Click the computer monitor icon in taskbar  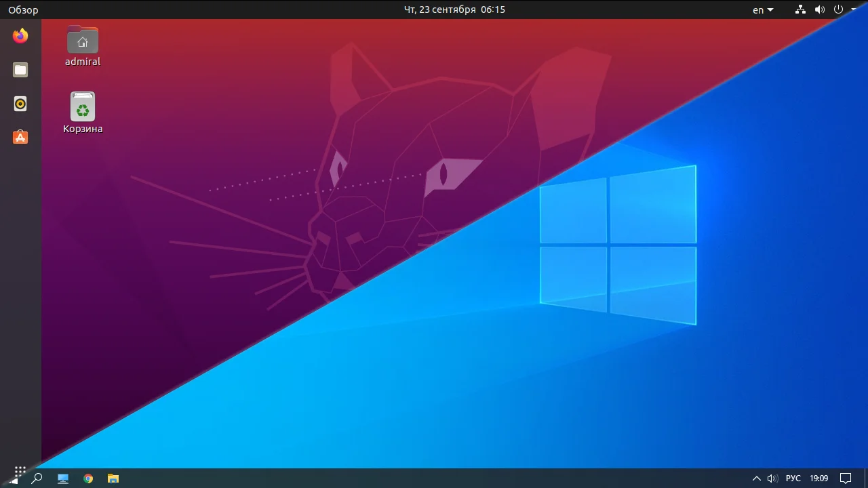click(x=63, y=478)
